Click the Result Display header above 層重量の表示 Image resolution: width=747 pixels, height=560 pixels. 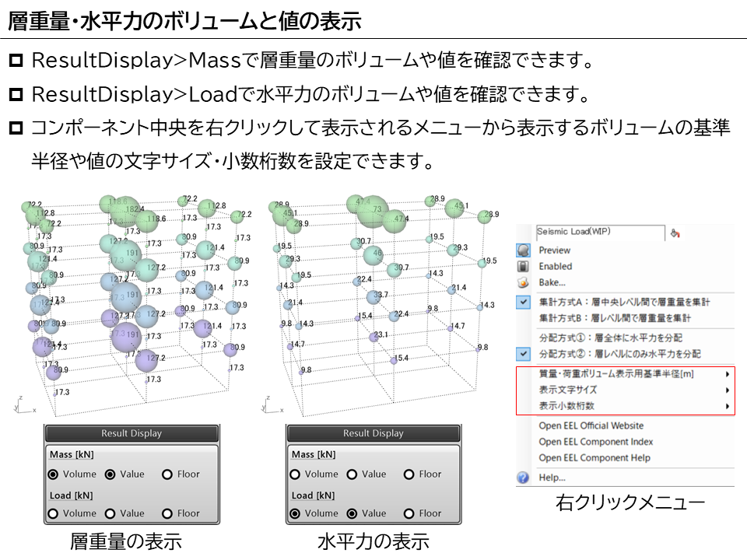(x=132, y=433)
